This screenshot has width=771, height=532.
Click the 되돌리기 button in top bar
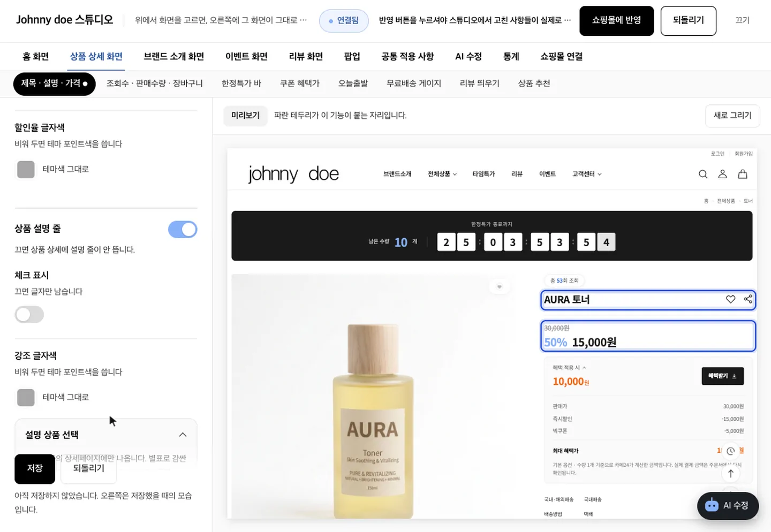coord(689,20)
